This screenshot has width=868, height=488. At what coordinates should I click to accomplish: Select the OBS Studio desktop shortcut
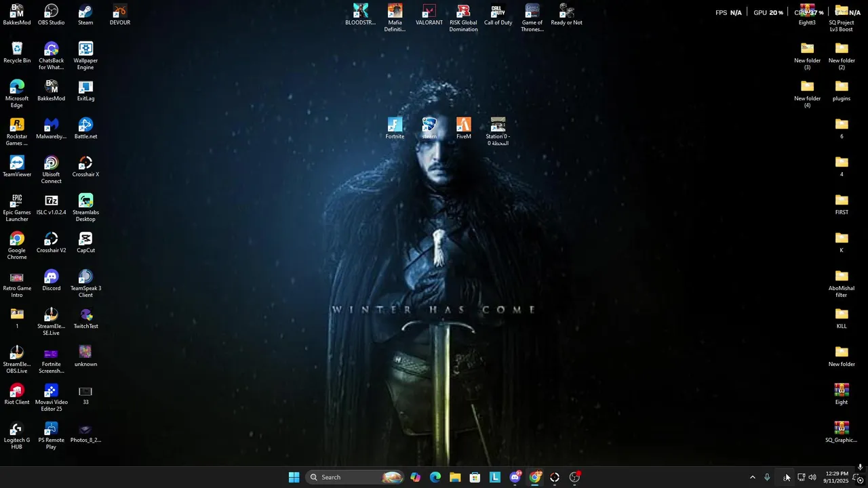[x=51, y=15]
